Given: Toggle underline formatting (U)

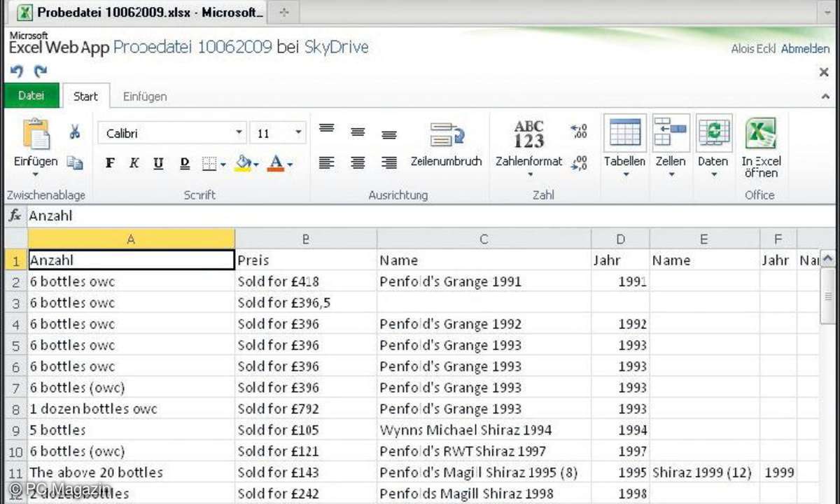Looking at the screenshot, I should [158, 163].
